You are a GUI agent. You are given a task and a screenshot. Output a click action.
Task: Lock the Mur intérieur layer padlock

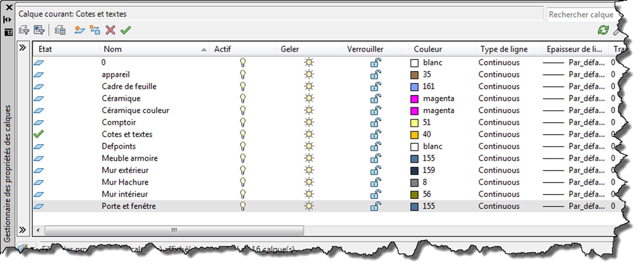point(376,194)
